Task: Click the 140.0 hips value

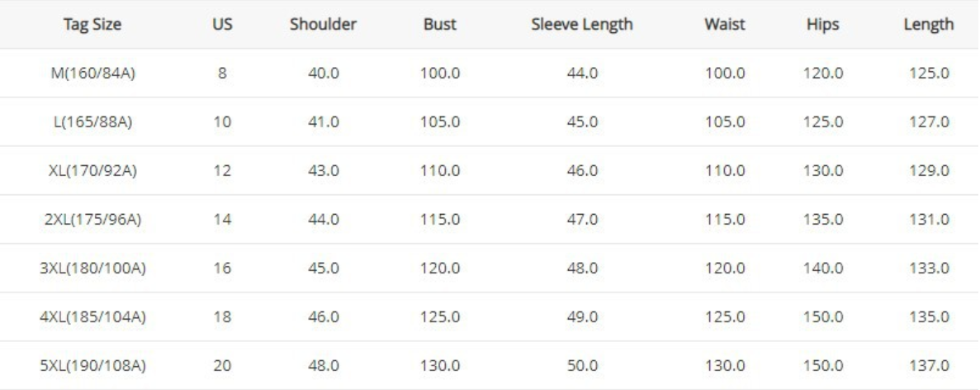Action: pyautogui.click(x=822, y=269)
